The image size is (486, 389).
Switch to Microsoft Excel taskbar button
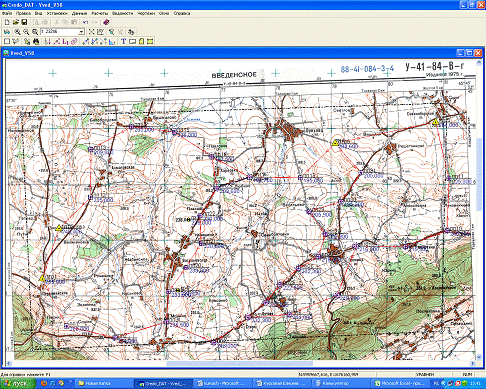399,383
